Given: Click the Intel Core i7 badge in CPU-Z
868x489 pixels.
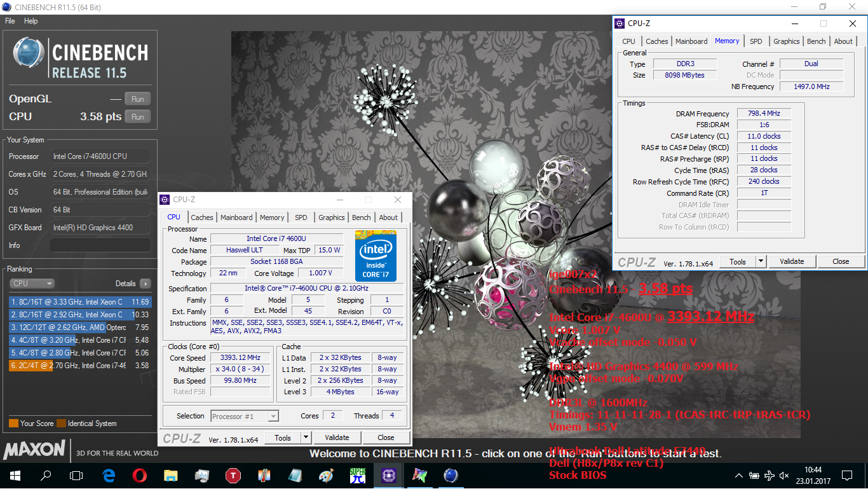Looking at the screenshot, I should point(376,256).
